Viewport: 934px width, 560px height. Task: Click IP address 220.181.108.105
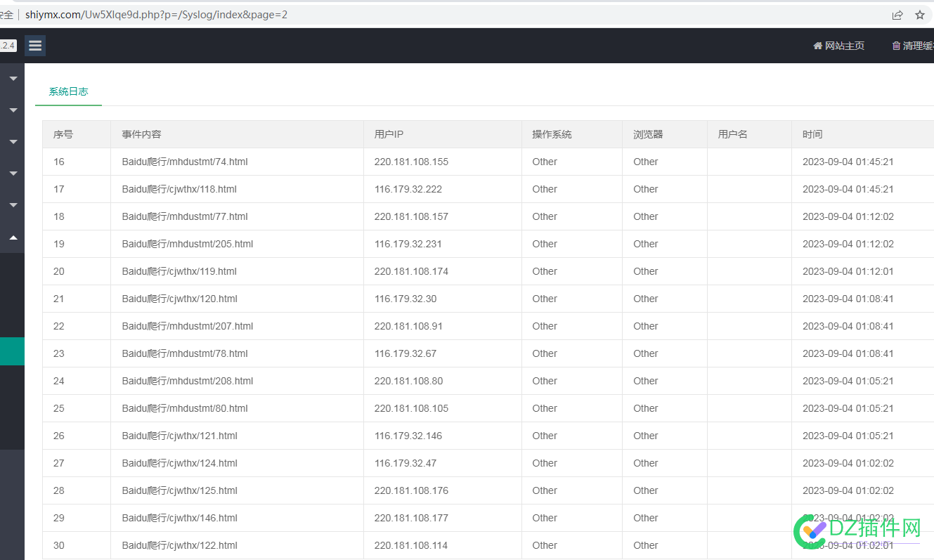pos(411,408)
